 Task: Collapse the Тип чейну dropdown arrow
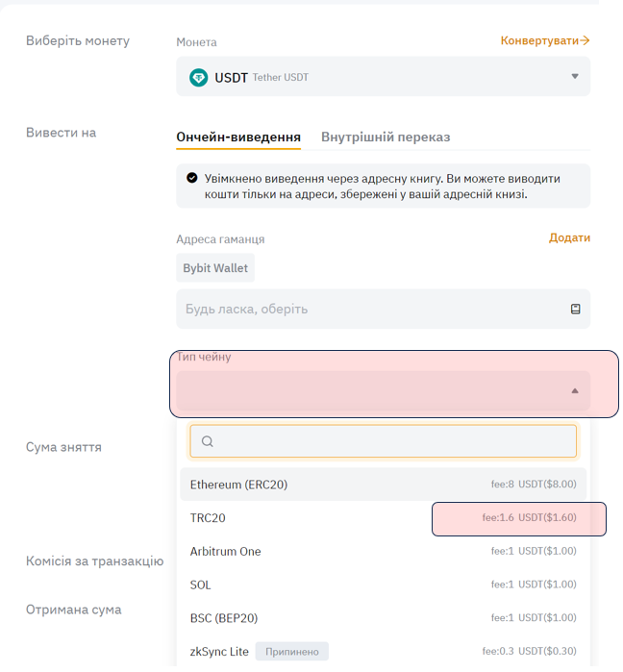[575, 391]
